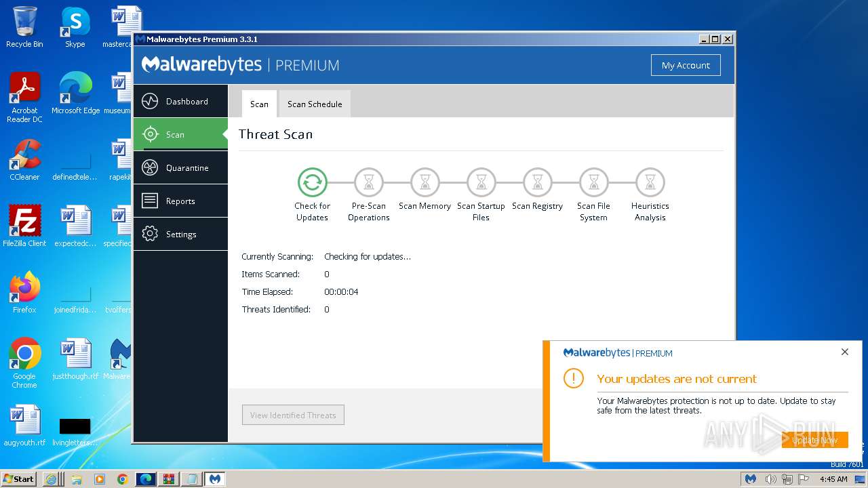Open Windows Media Player taskbar icon

[99, 479]
